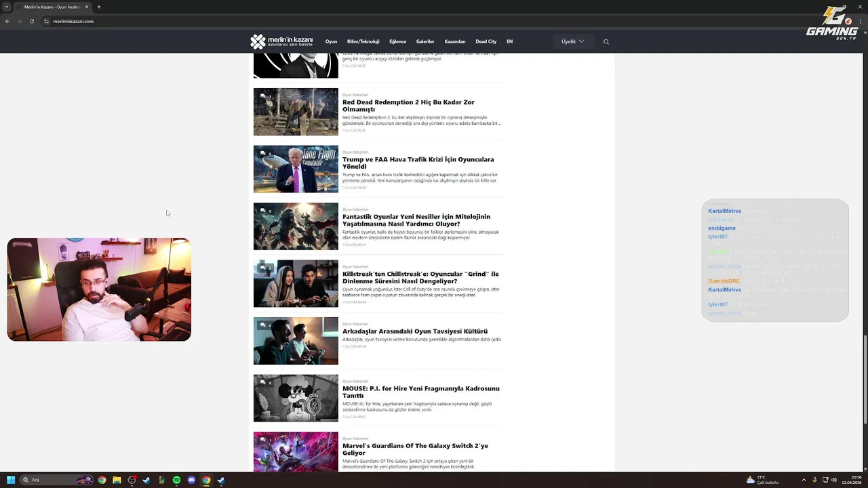This screenshot has width=868, height=488.
Task: Click comment icon on Red Dead Redemption 2 thumbnail
Action: pos(263,96)
